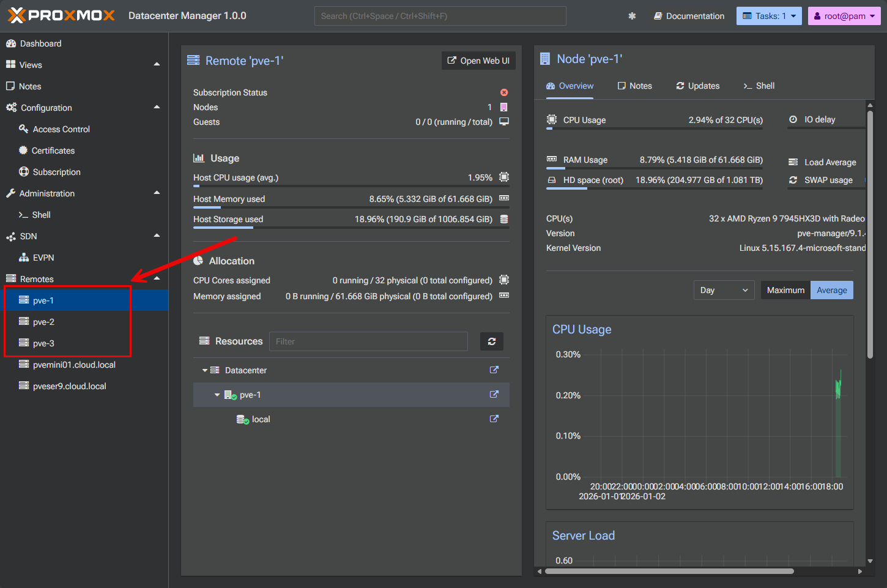The width and height of the screenshot is (887, 588).
Task: Open the local storage external link icon
Action: click(x=494, y=419)
